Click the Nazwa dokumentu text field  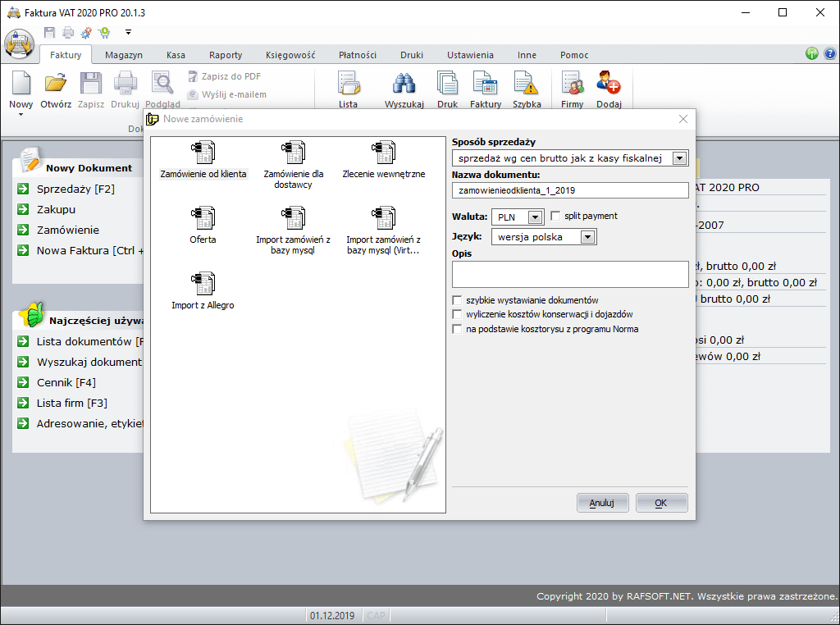tap(569, 190)
